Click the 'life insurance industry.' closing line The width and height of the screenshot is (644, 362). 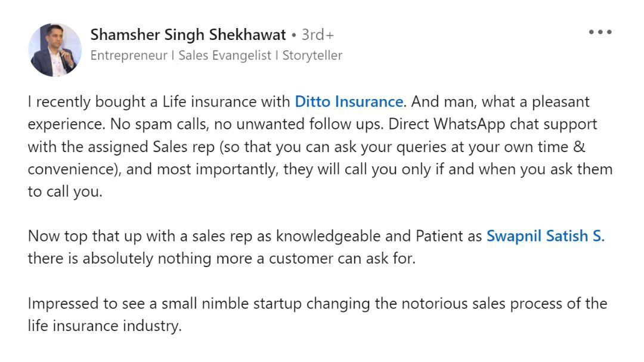click(105, 326)
